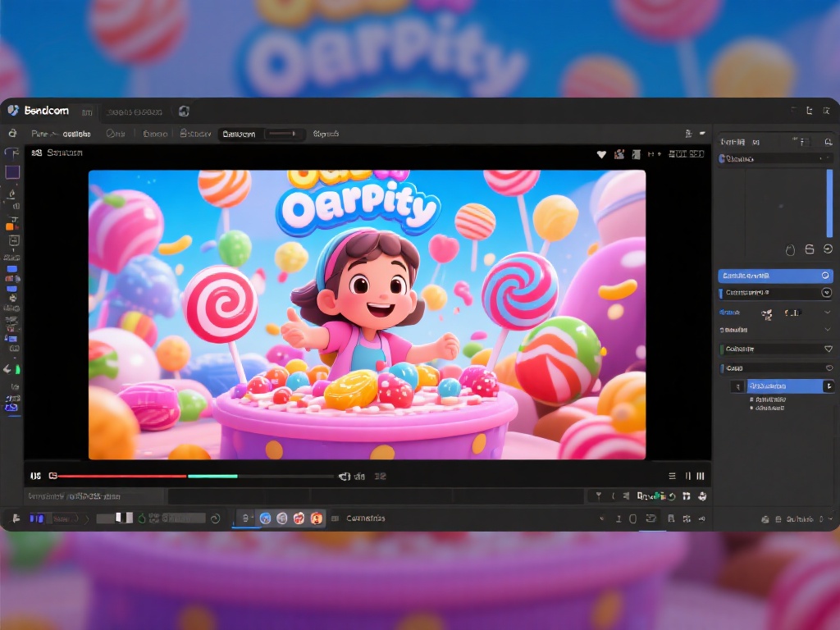
Task: Toggle the round checkmark on second panel row
Action: tap(826, 293)
